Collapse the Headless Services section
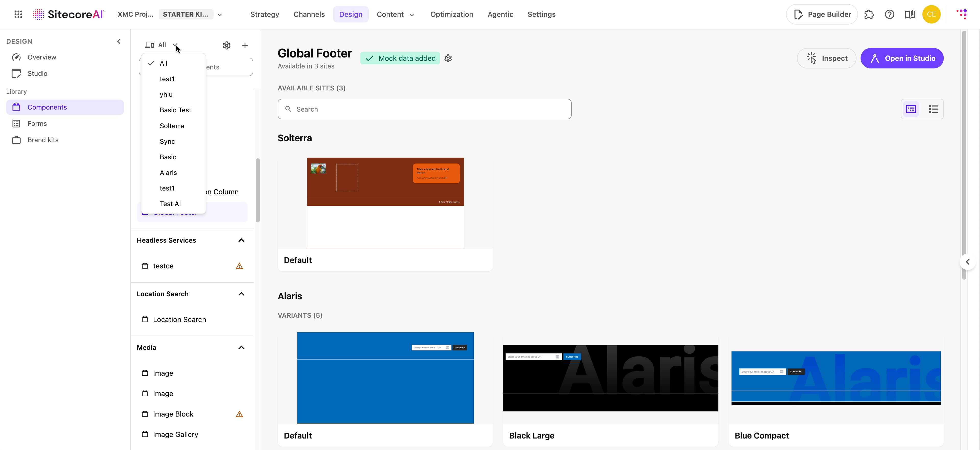Viewport: 980px width, 450px height. [x=241, y=240]
